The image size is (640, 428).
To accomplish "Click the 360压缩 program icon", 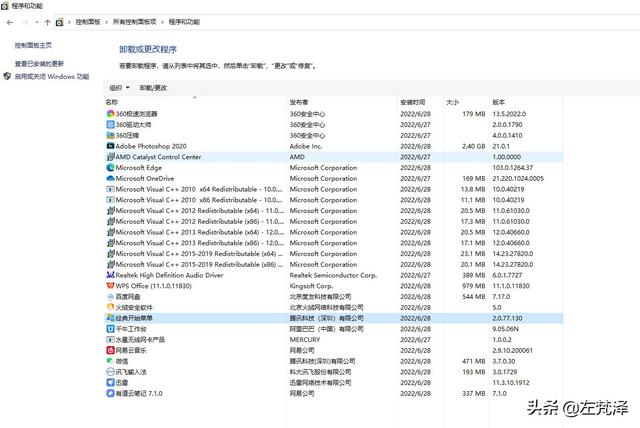I will [x=110, y=135].
